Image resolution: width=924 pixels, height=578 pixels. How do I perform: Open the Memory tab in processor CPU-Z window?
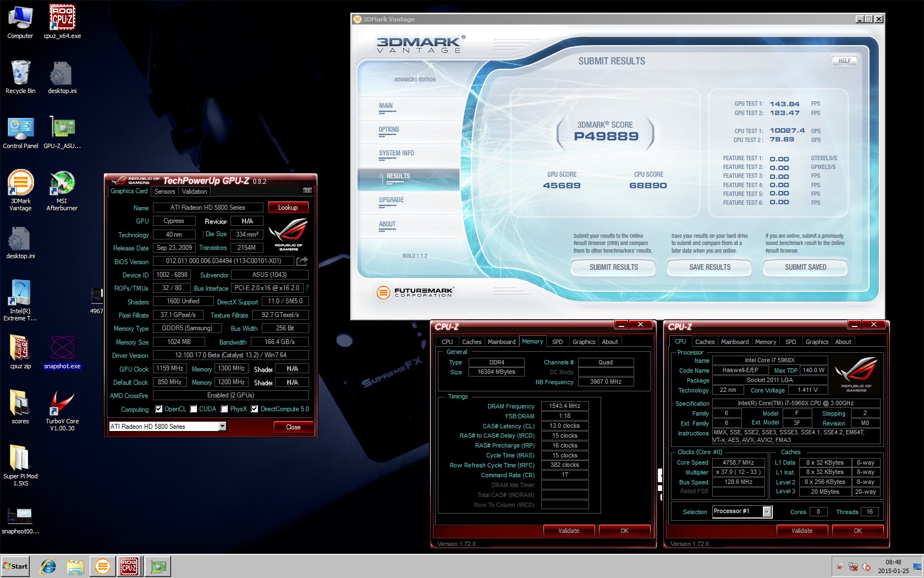766,342
